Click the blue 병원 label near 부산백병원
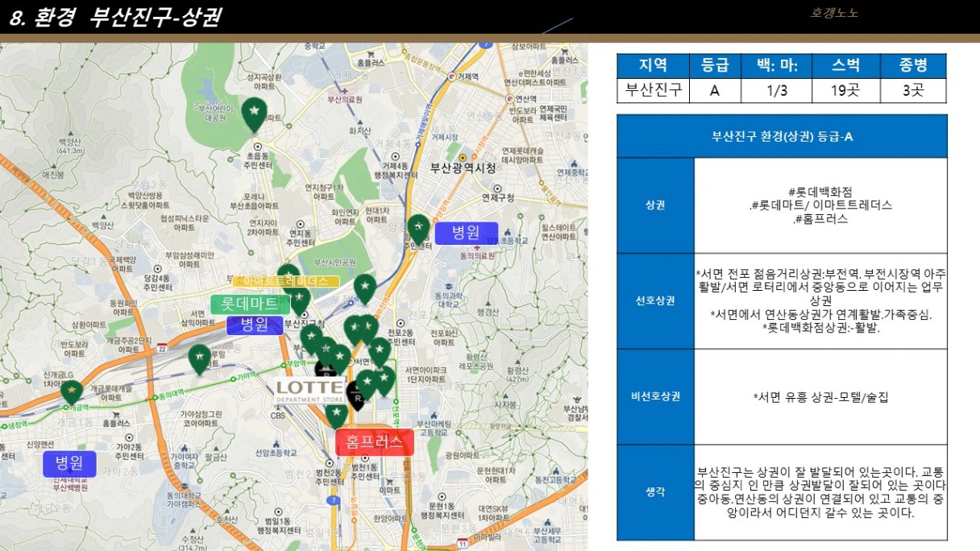 70,463
